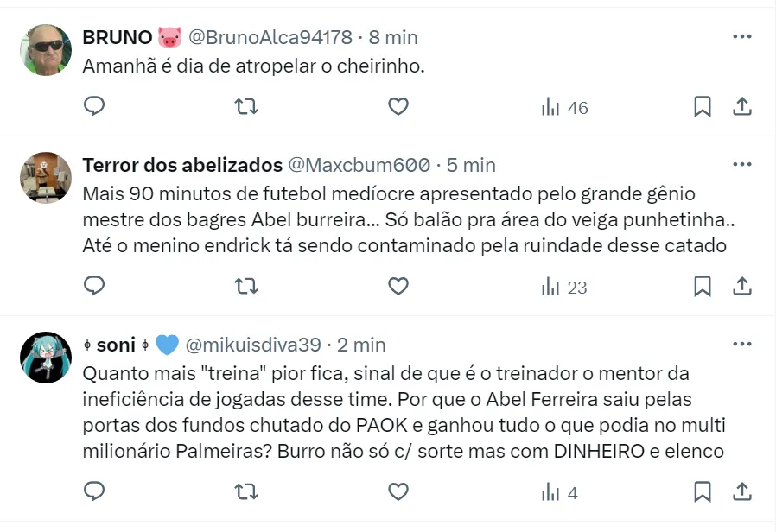Retweet Terror dos abelizados' post
This screenshot has width=776, height=532.
[246, 286]
